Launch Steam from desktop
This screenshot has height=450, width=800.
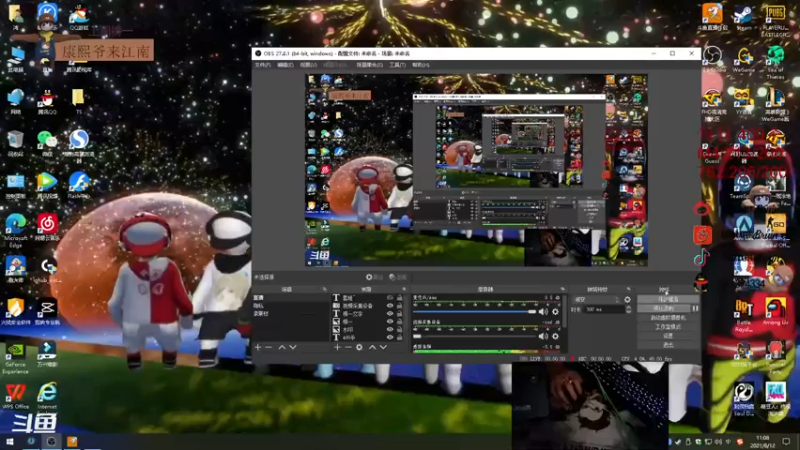coord(744,17)
